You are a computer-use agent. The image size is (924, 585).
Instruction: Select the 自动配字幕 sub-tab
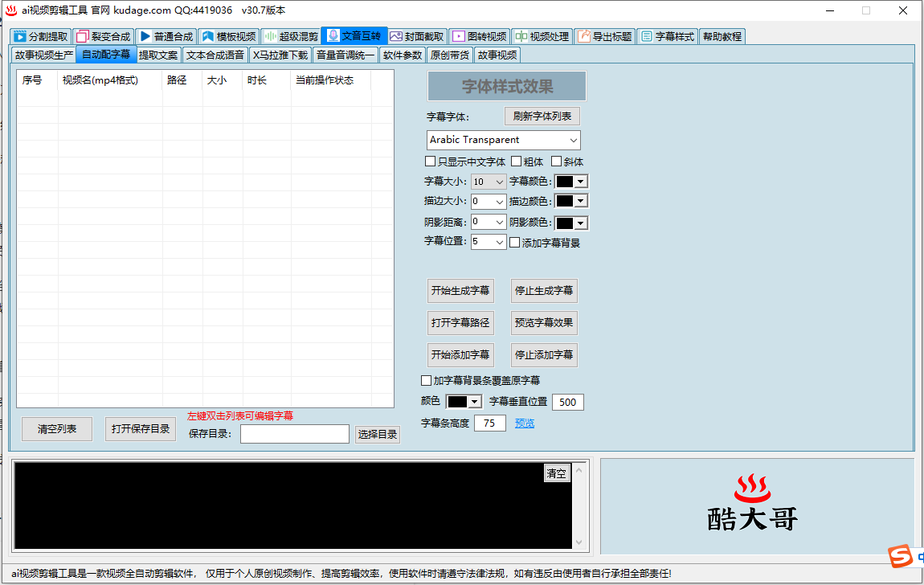(x=106, y=54)
